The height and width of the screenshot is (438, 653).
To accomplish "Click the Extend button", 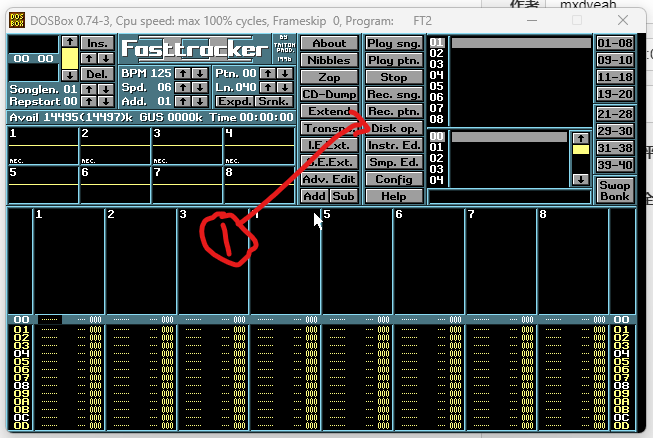I will (x=329, y=111).
